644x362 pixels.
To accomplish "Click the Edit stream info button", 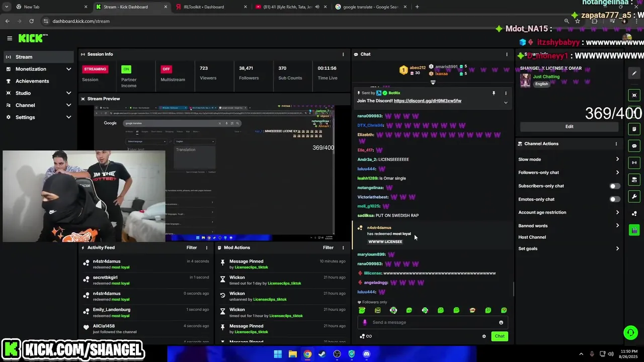I will tap(569, 127).
